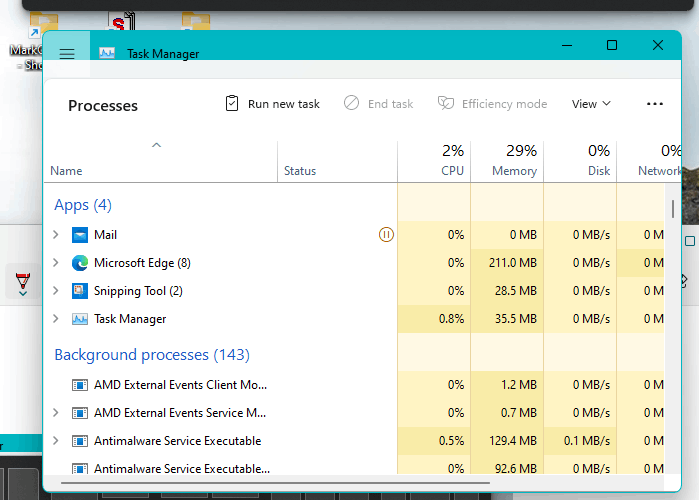Open the View dropdown menu

[591, 104]
